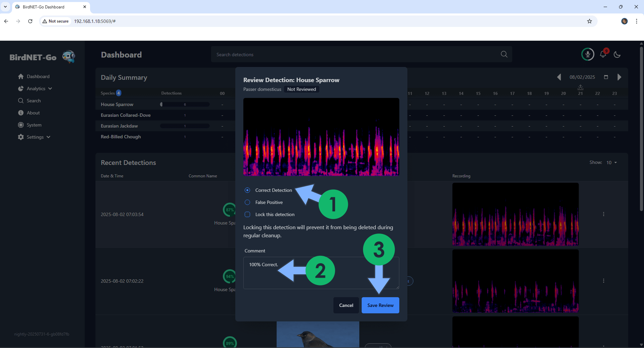Click the Not Reviewed status badge
The image size is (644, 348).
301,89
